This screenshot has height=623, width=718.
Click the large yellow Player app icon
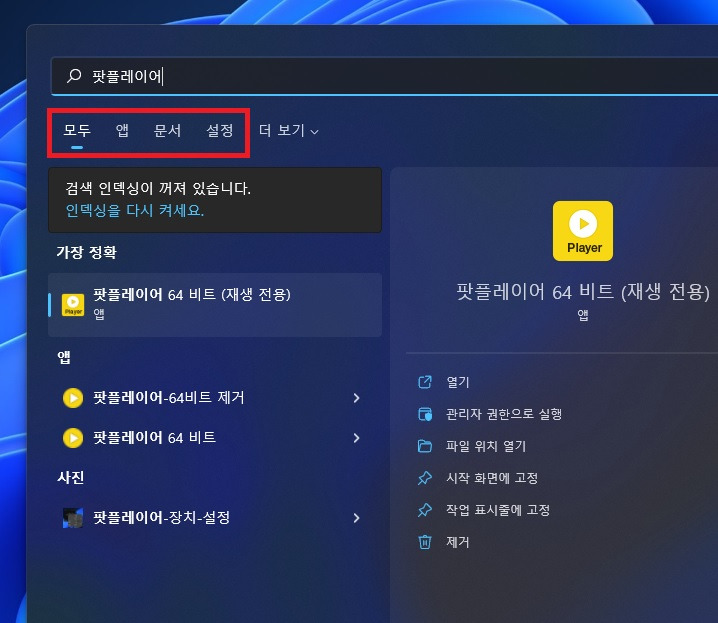pyautogui.click(x=583, y=231)
